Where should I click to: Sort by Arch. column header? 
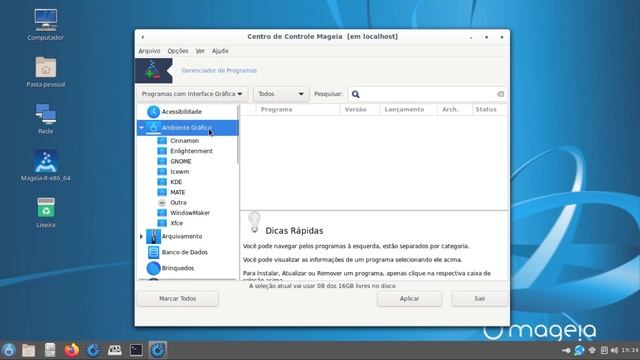(455, 109)
